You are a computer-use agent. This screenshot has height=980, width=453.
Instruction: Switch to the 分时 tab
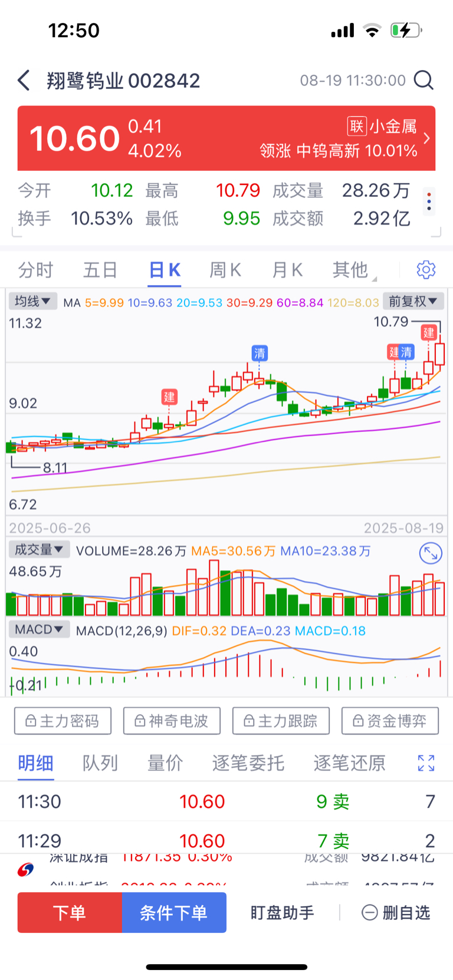click(x=35, y=270)
